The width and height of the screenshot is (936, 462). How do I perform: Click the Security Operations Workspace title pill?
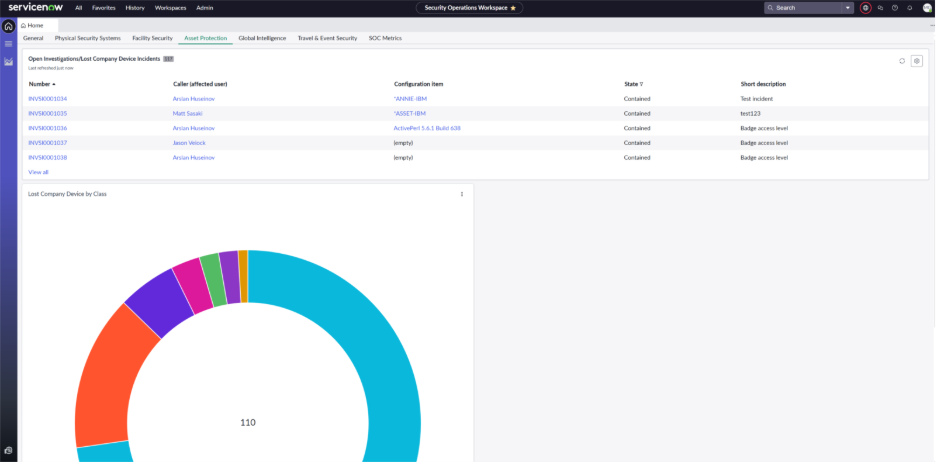[x=469, y=8]
